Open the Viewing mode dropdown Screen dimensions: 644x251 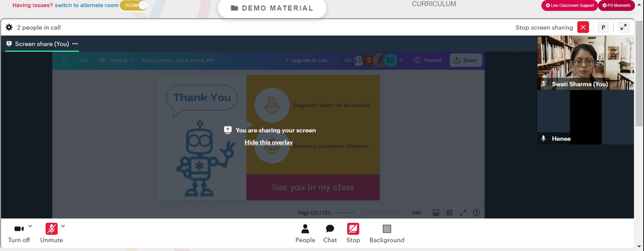point(117,60)
